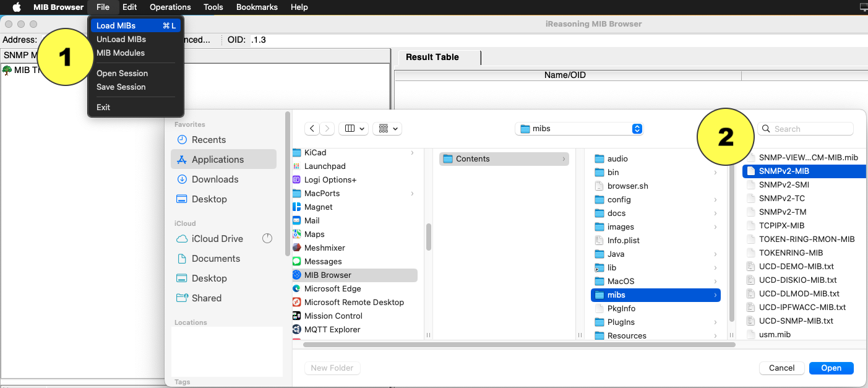
Task: Click the Logi Options+ app icon
Action: (x=296, y=179)
